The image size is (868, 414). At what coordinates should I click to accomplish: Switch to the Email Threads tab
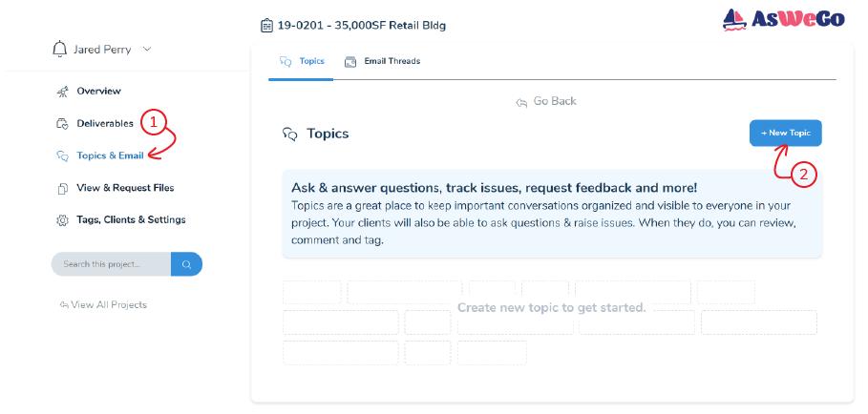[382, 61]
